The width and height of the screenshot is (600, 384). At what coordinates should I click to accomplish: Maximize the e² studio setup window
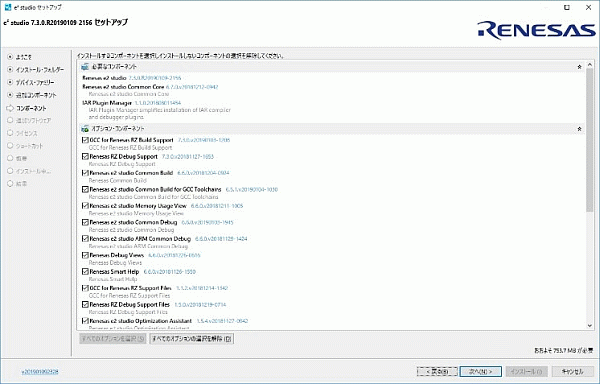pos(567,7)
